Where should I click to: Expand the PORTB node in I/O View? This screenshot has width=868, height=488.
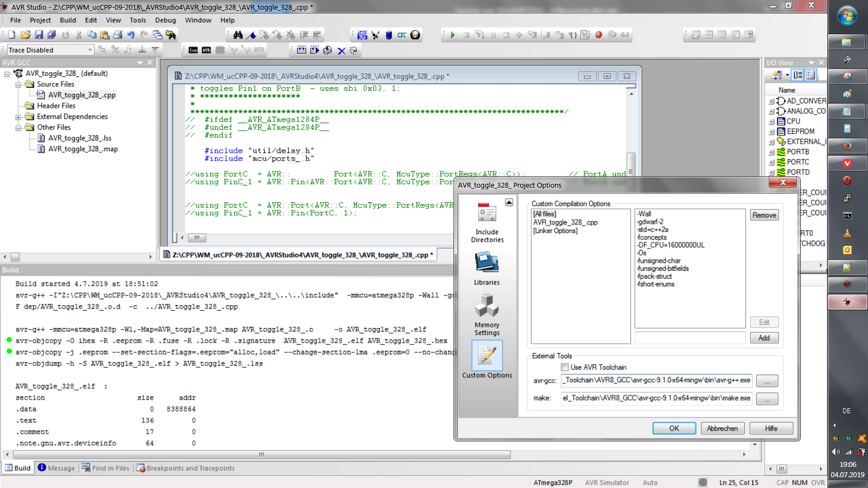(x=771, y=152)
